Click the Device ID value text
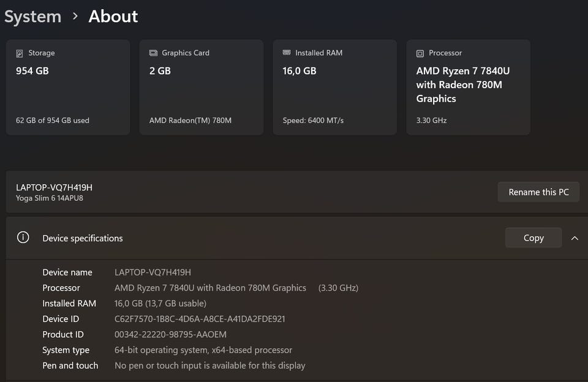Image resolution: width=588 pixels, height=382 pixels. [x=200, y=319]
